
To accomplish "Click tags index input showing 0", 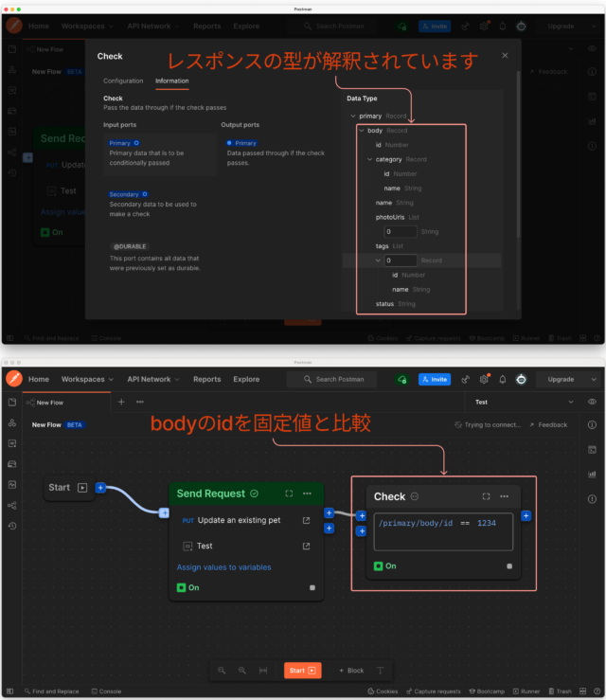I will 401,260.
